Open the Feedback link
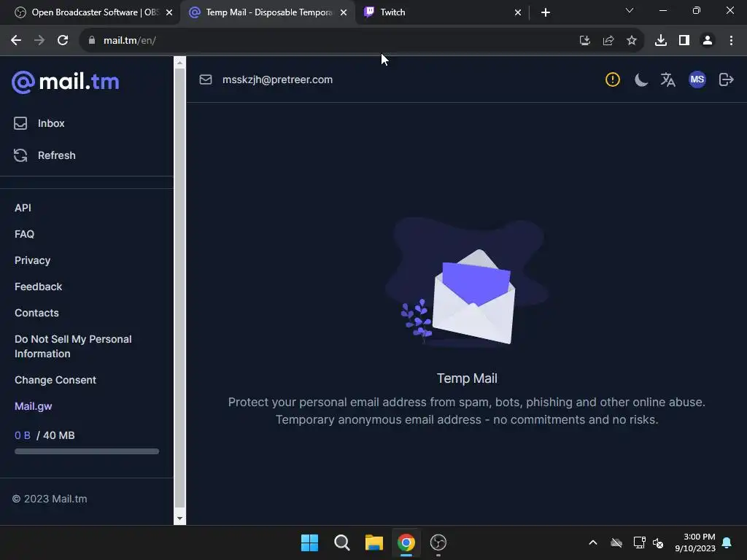747x560 pixels. pos(38,287)
